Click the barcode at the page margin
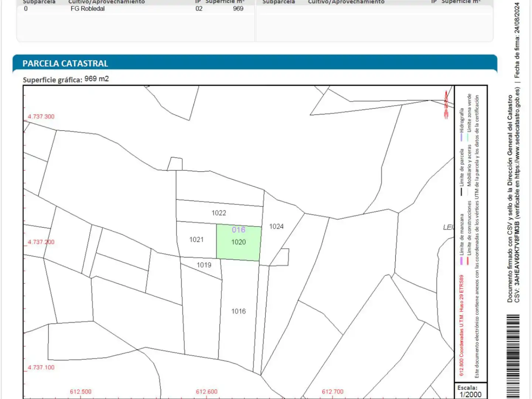This screenshot has width=532, height=399. pos(513,357)
